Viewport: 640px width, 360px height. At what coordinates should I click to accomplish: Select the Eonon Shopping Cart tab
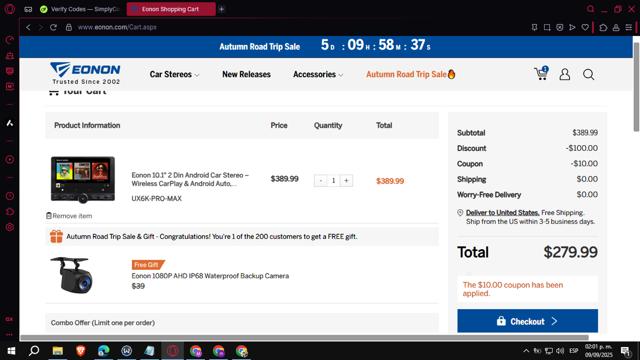tap(171, 9)
